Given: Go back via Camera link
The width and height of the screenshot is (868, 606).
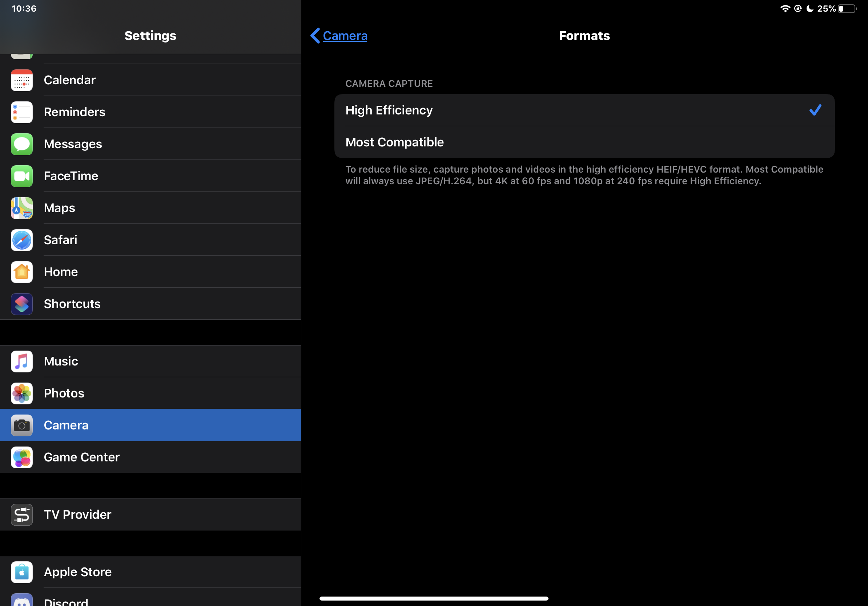Looking at the screenshot, I should 345,36.
